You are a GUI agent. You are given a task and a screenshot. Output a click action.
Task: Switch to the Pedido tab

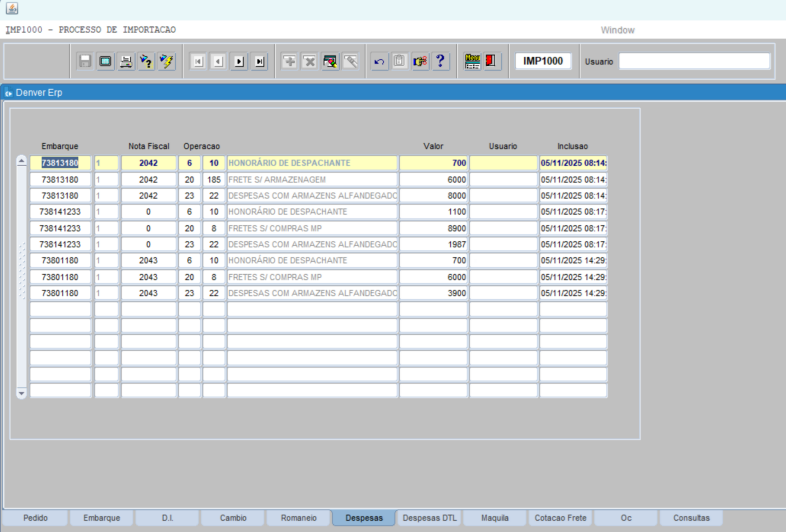pos(36,518)
